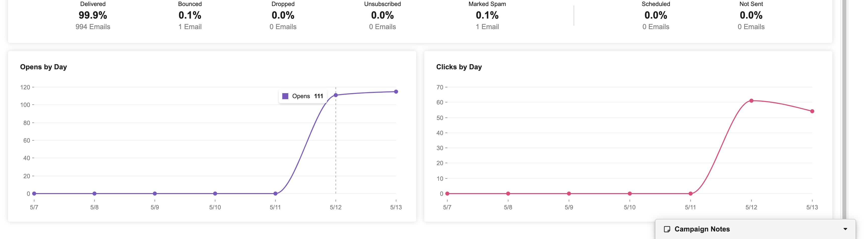
Task: Select the 5/12 peak on Clicks chart
Action: pos(751,101)
